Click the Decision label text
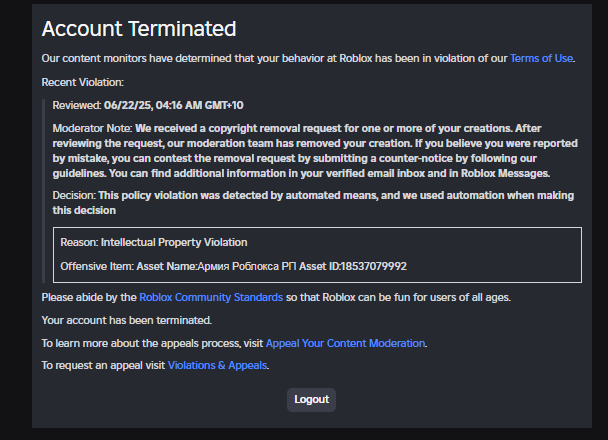The width and height of the screenshot is (608, 440). coord(74,195)
